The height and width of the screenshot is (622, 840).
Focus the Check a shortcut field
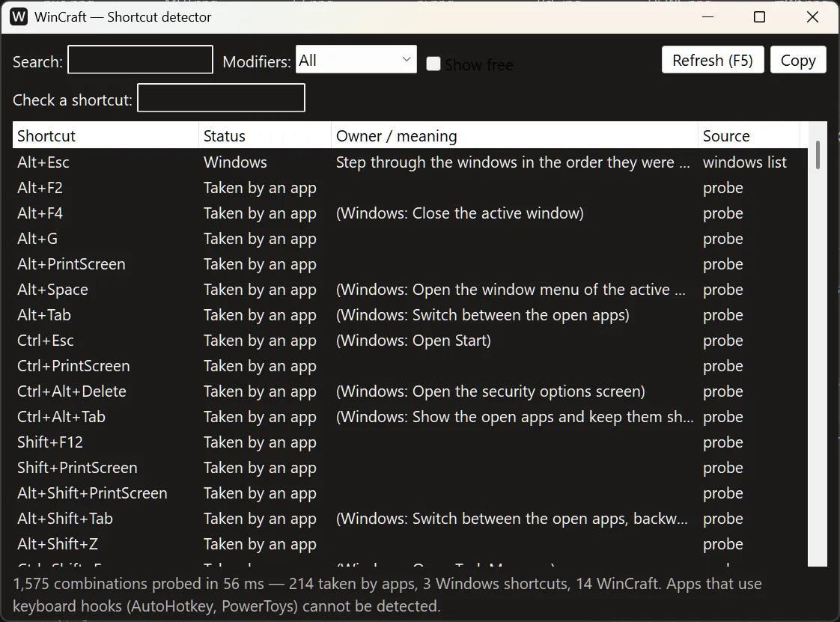coord(222,97)
